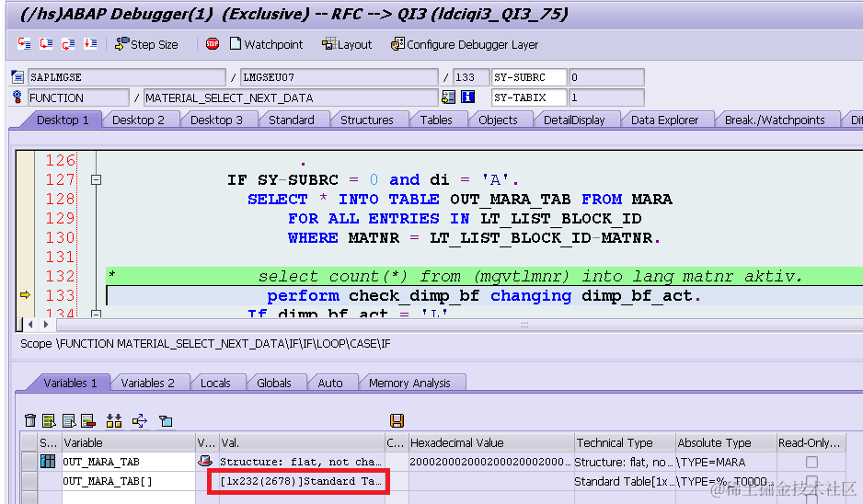863x504 pixels.
Task: Click the delete trash icon in variables toolbar
Action: click(30, 421)
